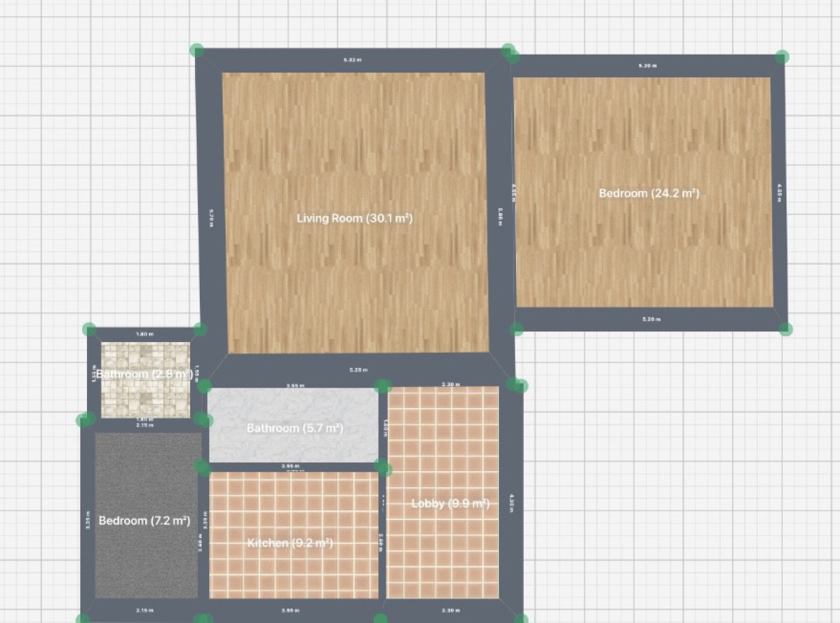Screen dimensions: 840x623
Task: Click large Bedroom's bottom-right corner node
Action: point(785,328)
